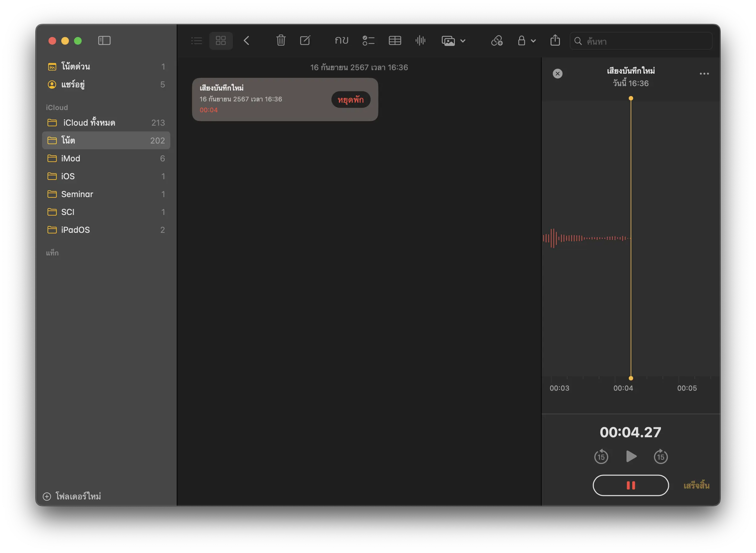Click the collaborate link icon

coord(497,41)
